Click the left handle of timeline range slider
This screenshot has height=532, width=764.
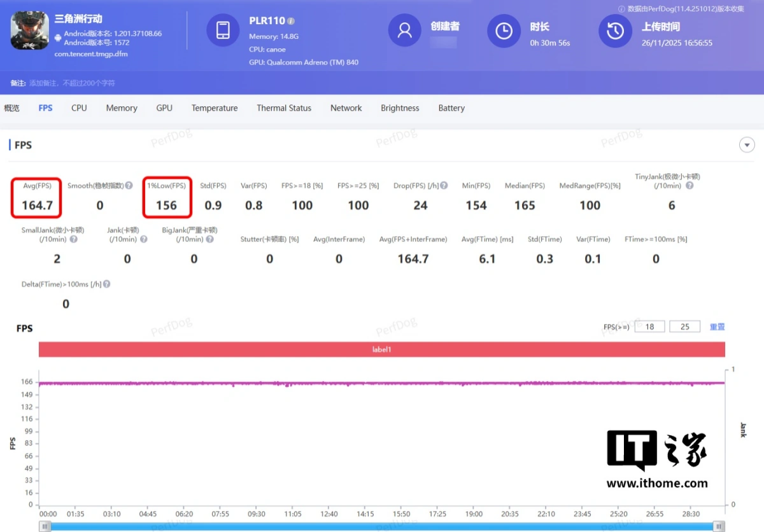coord(45,526)
